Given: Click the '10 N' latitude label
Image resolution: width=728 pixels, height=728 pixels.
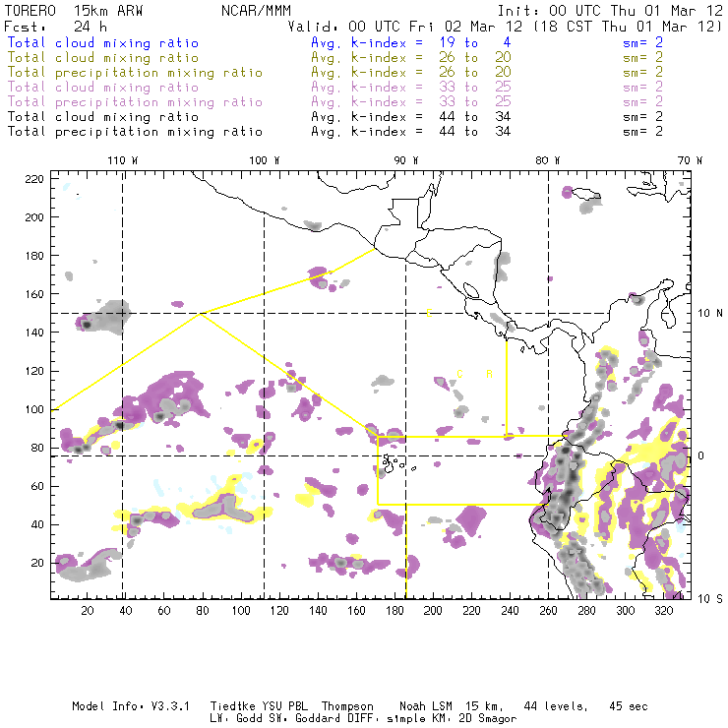Looking at the screenshot, I should tap(710, 314).
